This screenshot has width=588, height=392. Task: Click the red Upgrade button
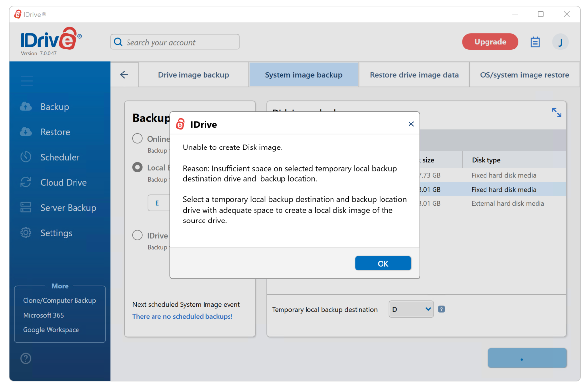pos(490,42)
